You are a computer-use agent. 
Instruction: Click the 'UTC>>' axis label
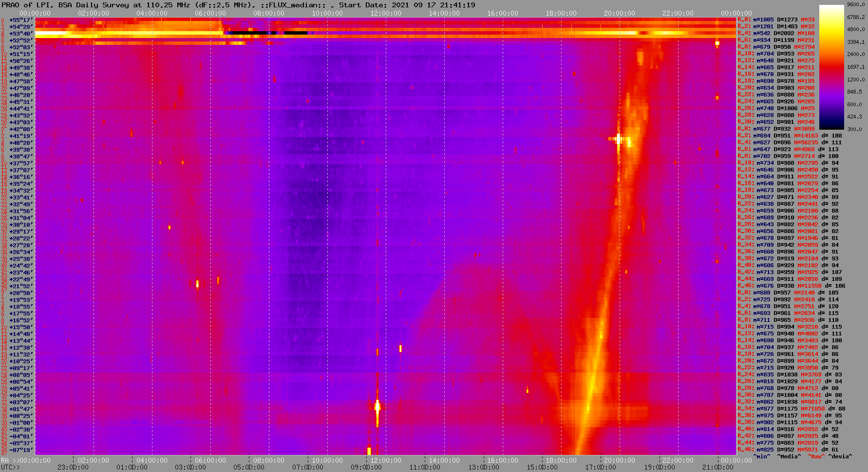click(x=11, y=468)
